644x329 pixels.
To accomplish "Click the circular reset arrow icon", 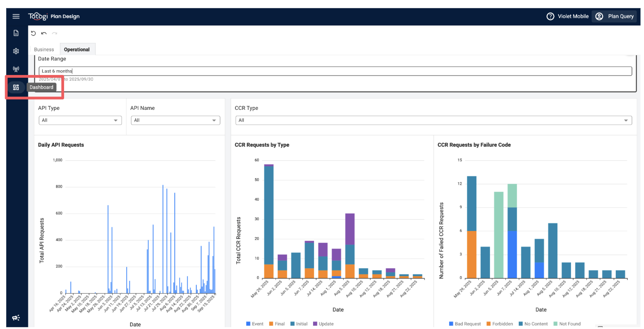I will [33, 33].
